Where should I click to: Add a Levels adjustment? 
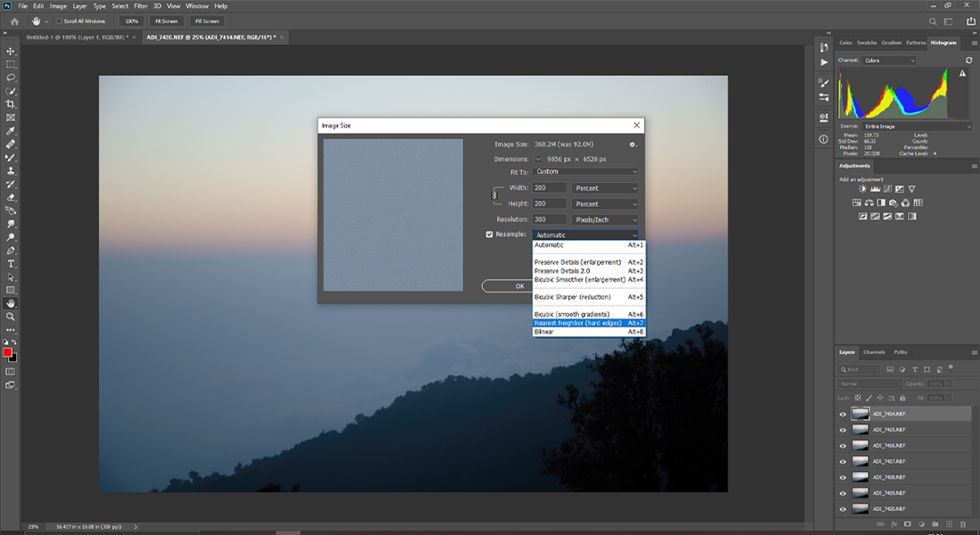pos(875,189)
